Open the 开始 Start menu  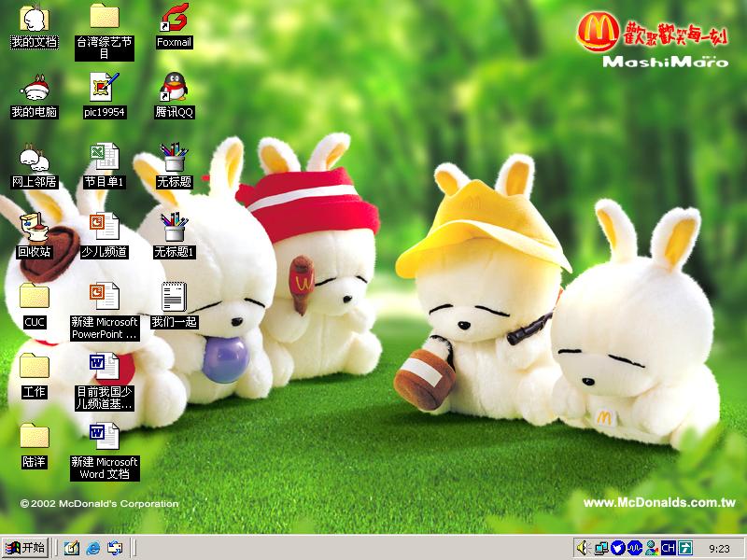[x=25, y=548]
